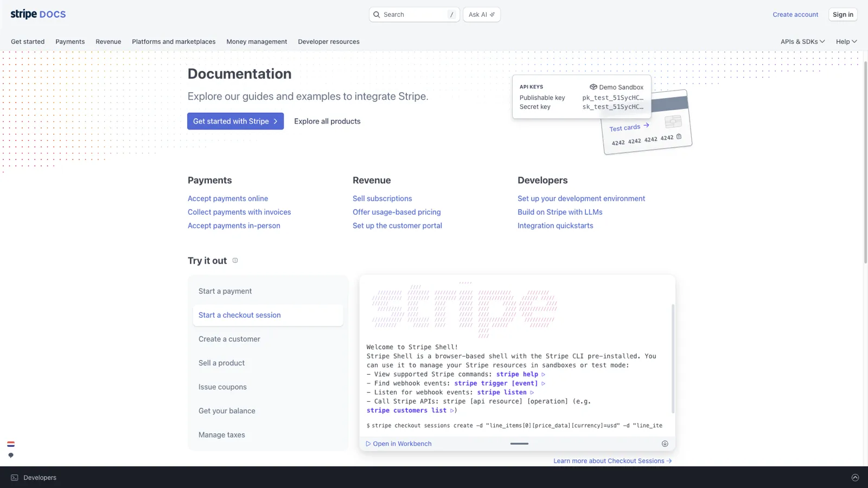Focus the Search input field
868x488 pixels.
[x=414, y=15]
